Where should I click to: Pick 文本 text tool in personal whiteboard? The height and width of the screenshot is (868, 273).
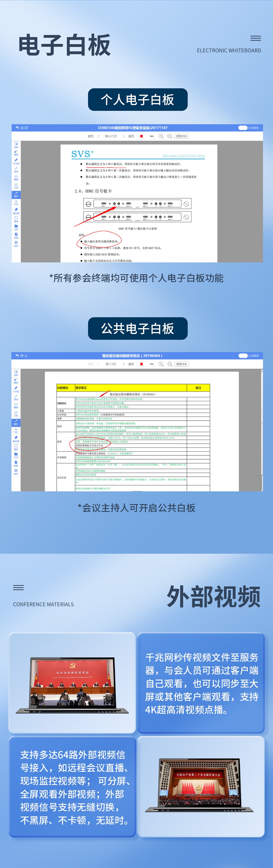[16, 203]
